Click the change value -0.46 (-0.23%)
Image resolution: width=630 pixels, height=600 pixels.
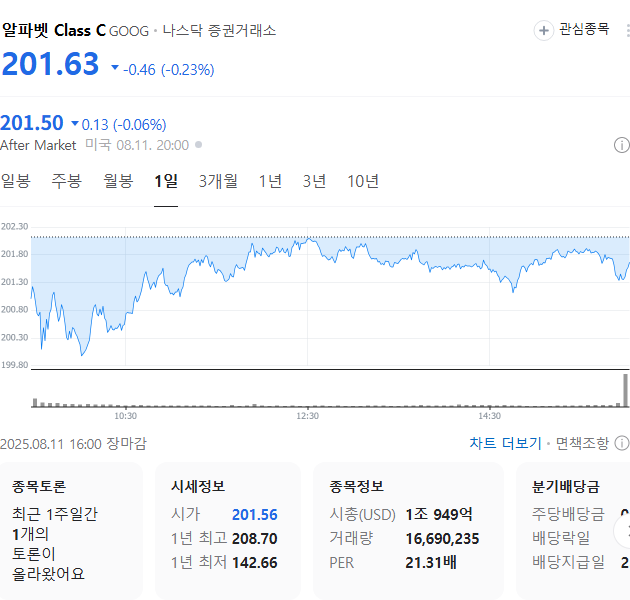click(x=169, y=70)
